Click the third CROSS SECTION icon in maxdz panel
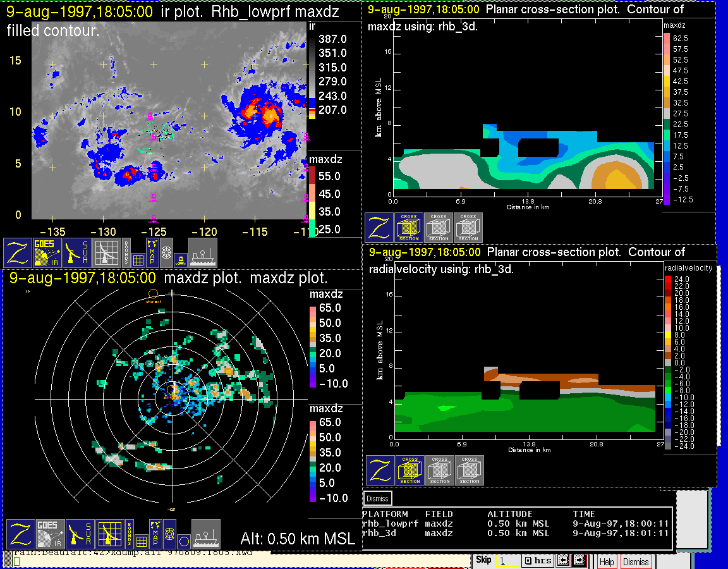 tap(468, 228)
